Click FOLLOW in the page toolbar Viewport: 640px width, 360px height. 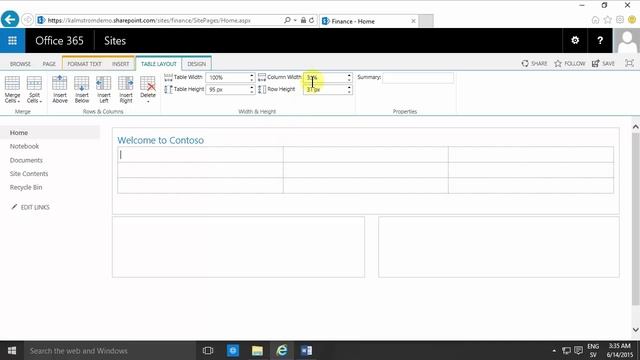coord(570,63)
